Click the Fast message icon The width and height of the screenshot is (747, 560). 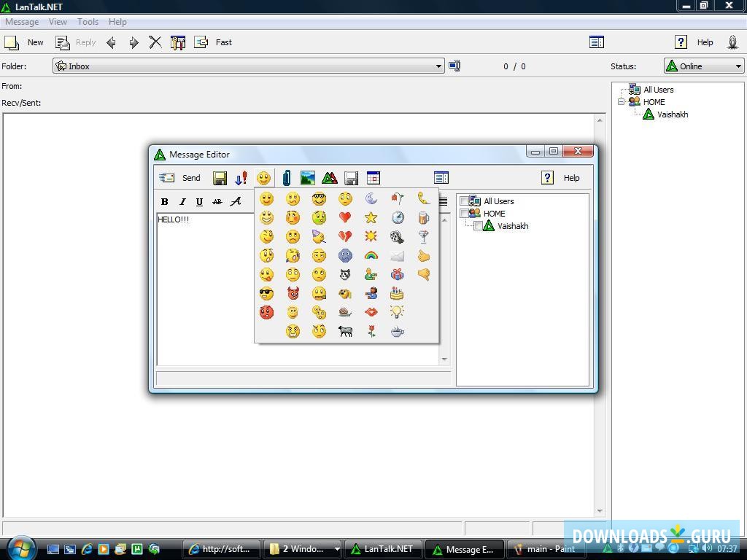point(201,42)
